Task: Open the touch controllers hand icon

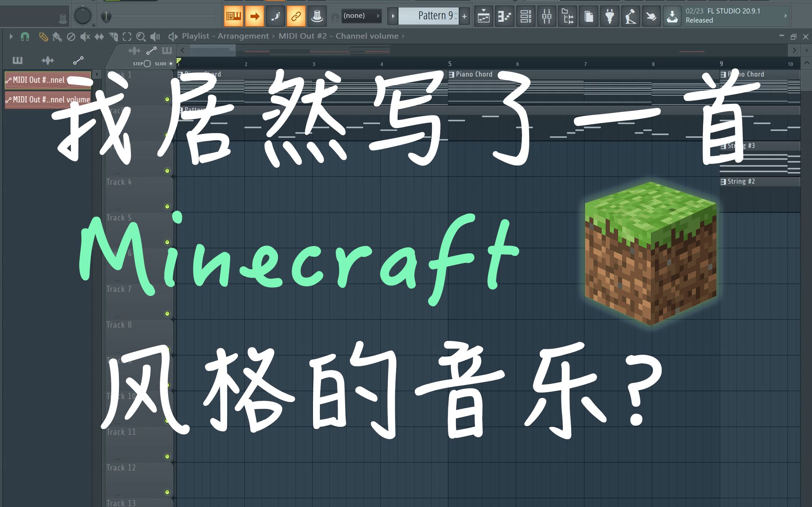Action: 651,16
